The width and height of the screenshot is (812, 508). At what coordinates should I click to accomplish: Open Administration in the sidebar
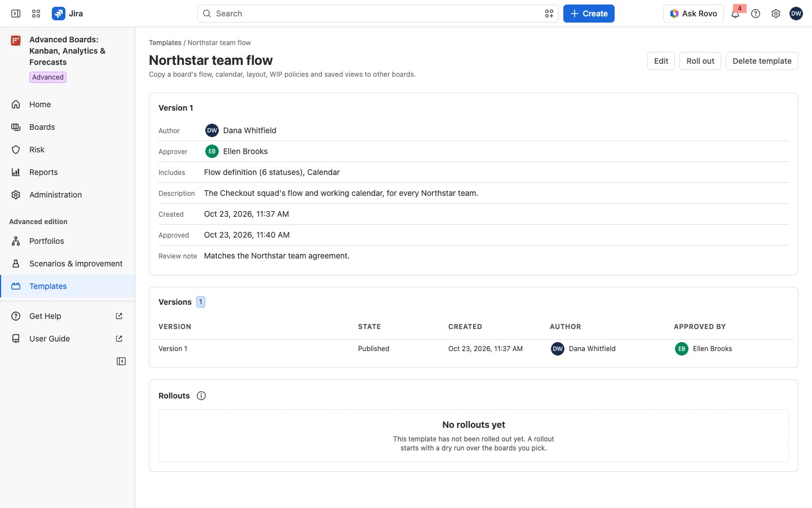tap(68, 195)
